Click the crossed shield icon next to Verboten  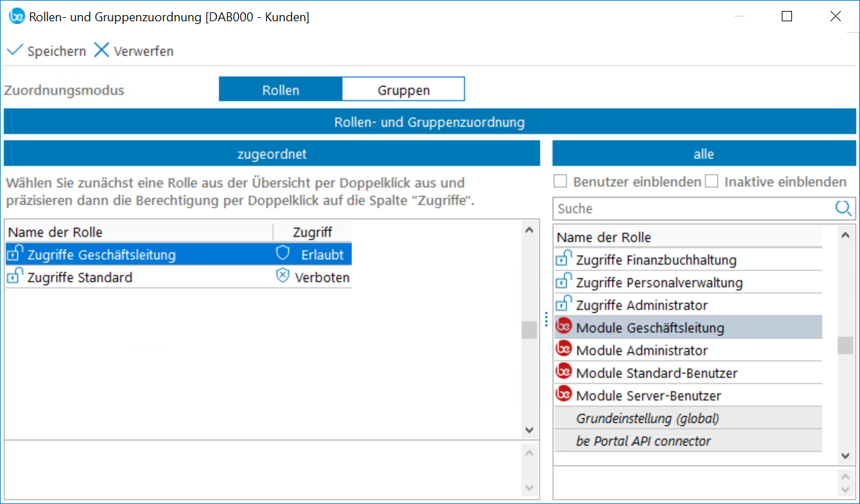point(283,276)
